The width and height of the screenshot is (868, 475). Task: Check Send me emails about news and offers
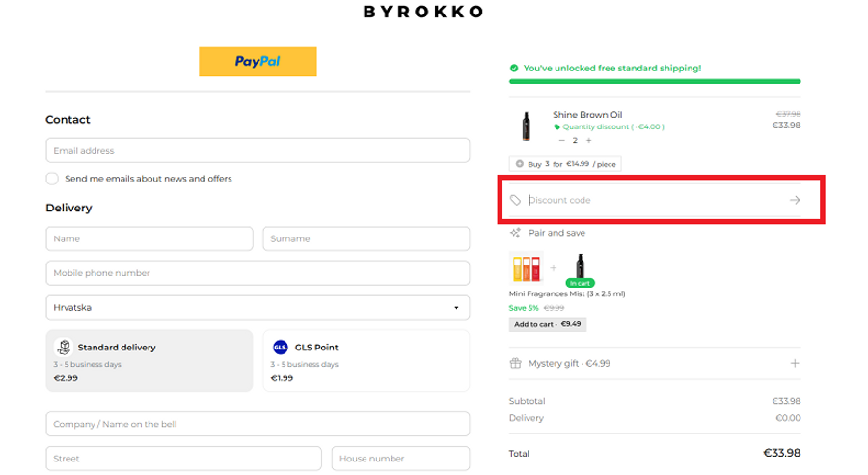pyautogui.click(x=52, y=179)
